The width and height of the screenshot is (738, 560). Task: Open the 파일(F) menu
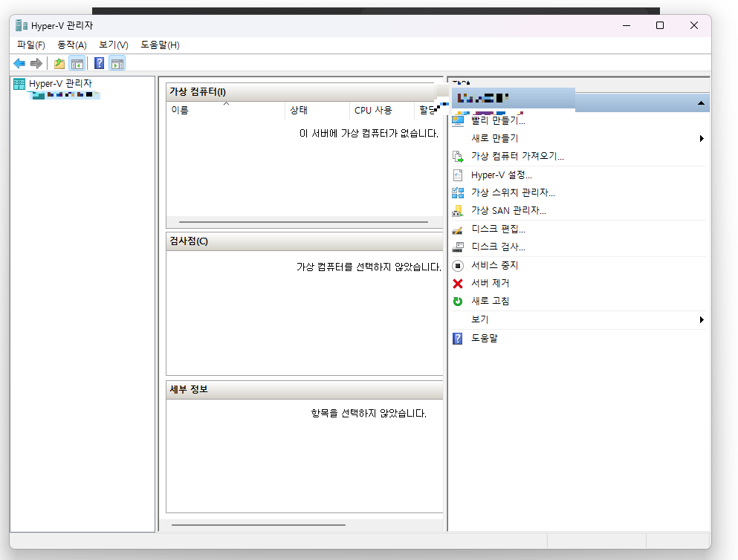click(x=31, y=45)
